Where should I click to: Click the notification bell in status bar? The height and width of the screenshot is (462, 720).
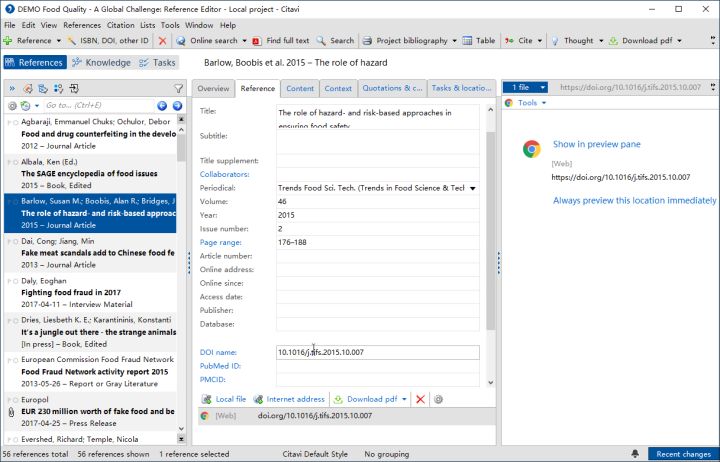(635, 454)
